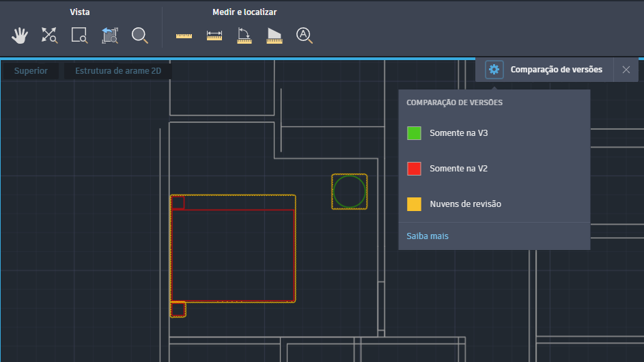Click the Vista panel title
This screenshot has width=644, height=362.
click(80, 12)
